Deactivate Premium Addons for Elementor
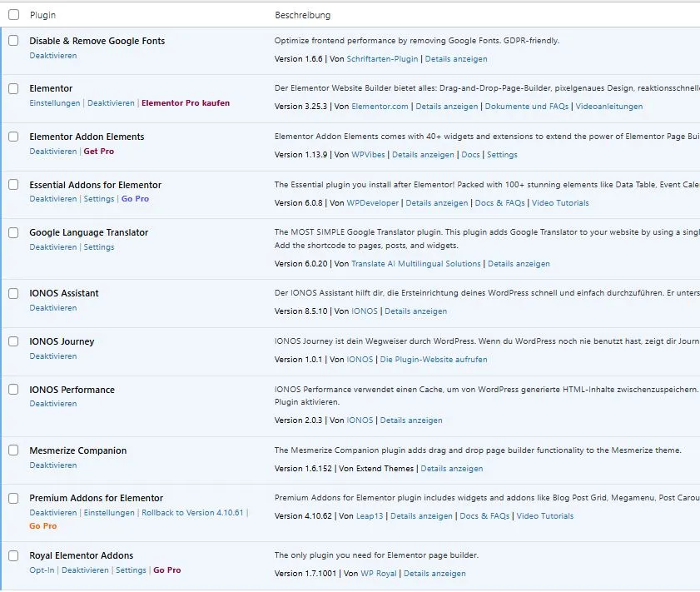 click(x=53, y=513)
